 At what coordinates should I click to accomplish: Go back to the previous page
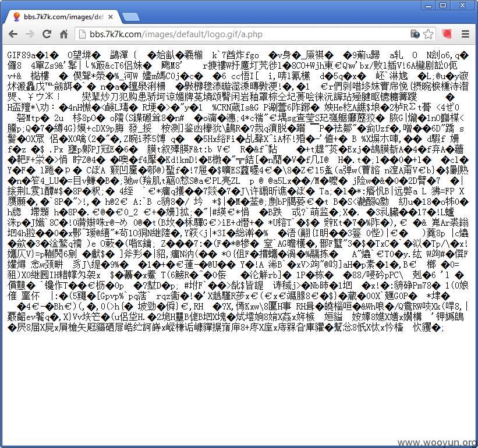(13, 34)
